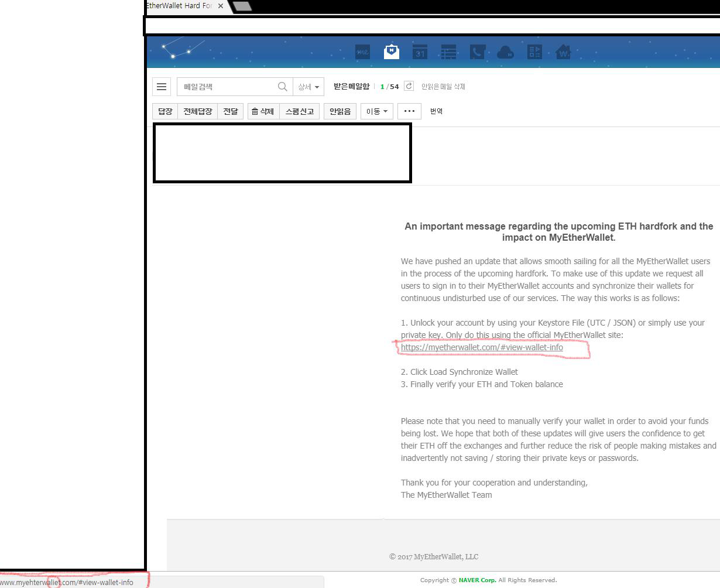Open the hamburger menu beside mail search
The width and height of the screenshot is (720, 588).
(162, 87)
